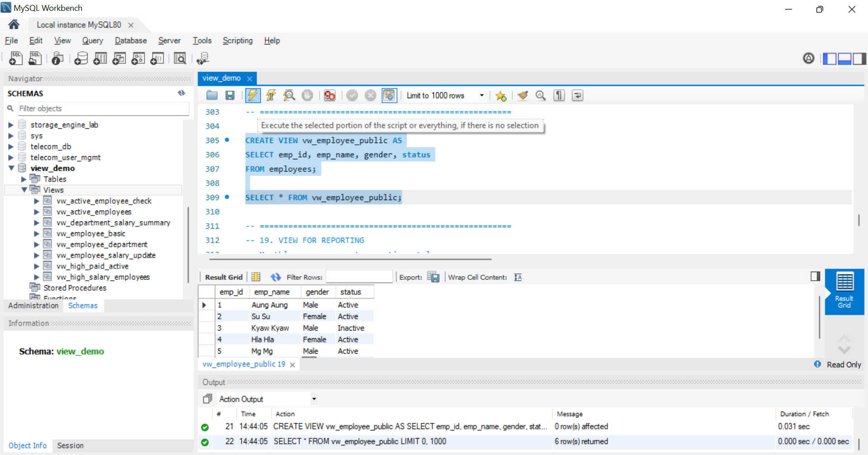
Task: Toggle invisible characters display
Action: pos(559,96)
